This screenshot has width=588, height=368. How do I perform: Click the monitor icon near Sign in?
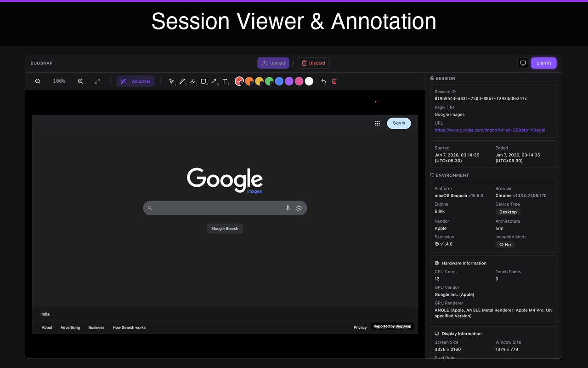[523, 63]
